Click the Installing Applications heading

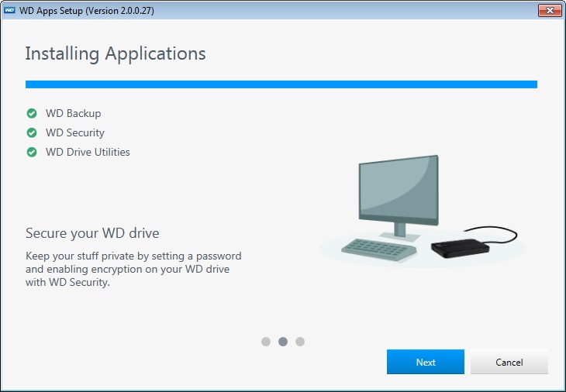click(116, 54)
